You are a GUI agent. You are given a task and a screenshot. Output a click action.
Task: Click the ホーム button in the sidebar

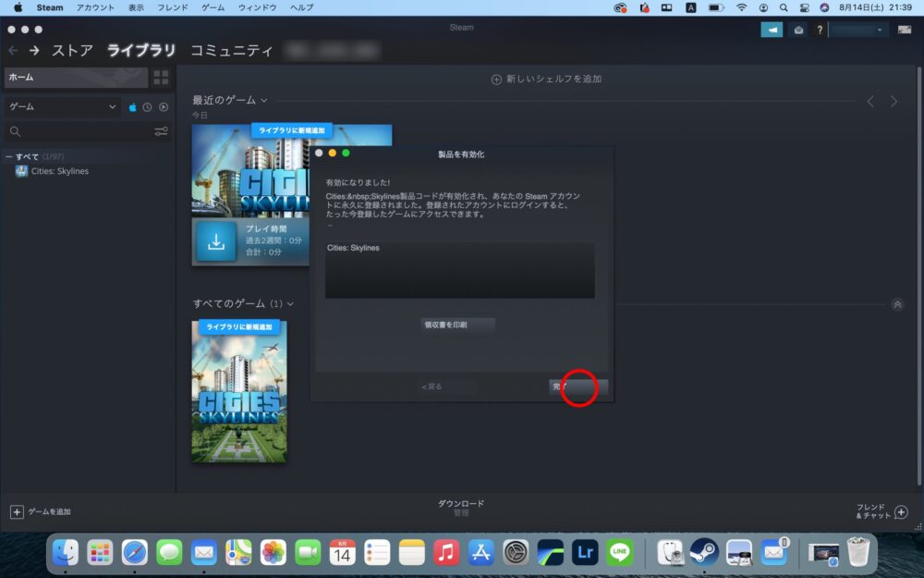tap(76, 78)
